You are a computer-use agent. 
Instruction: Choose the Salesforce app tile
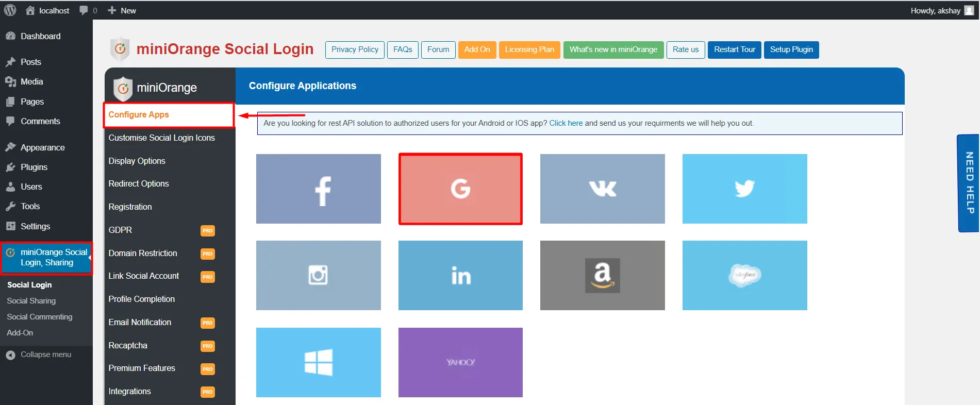point(744,275)
